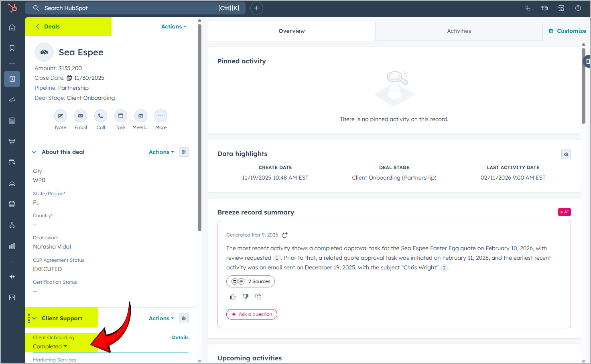Click the HubSpot sprocket logo
The height and width of the screenshot is (364, 591).
tap(12, 8)
